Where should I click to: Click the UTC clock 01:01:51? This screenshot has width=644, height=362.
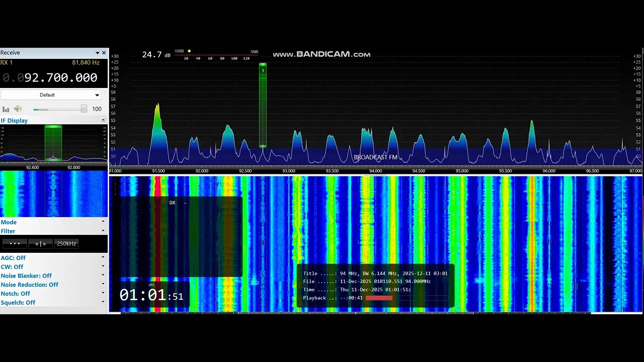click(151, 295)
